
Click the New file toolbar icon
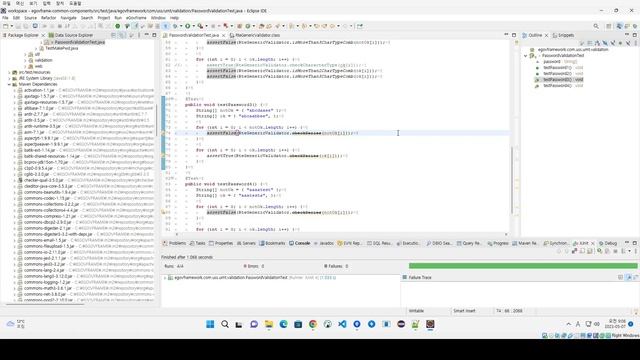coord(6,26)
